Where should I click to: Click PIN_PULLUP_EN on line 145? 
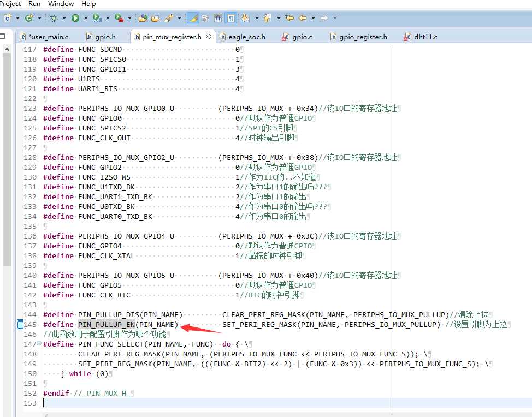tap(107, 324)
